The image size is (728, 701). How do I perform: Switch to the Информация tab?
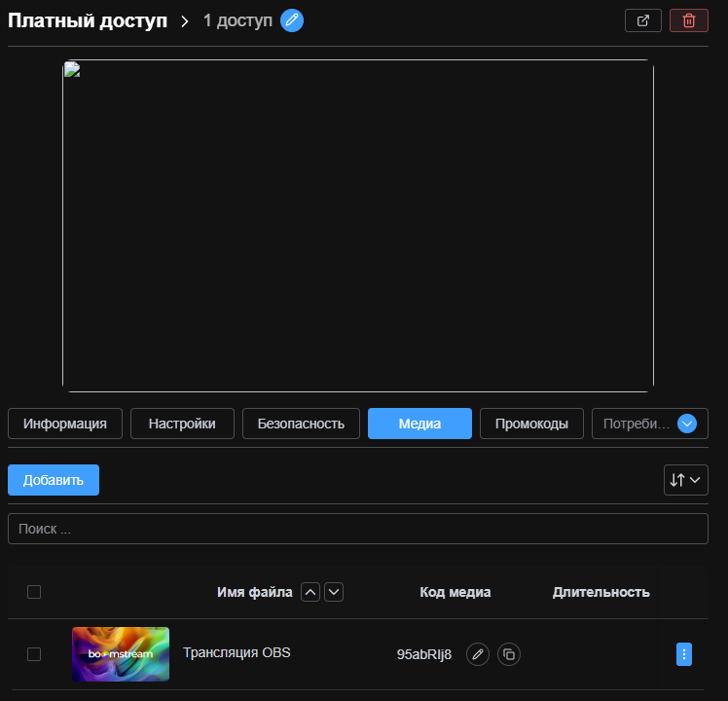coord(65,424)
